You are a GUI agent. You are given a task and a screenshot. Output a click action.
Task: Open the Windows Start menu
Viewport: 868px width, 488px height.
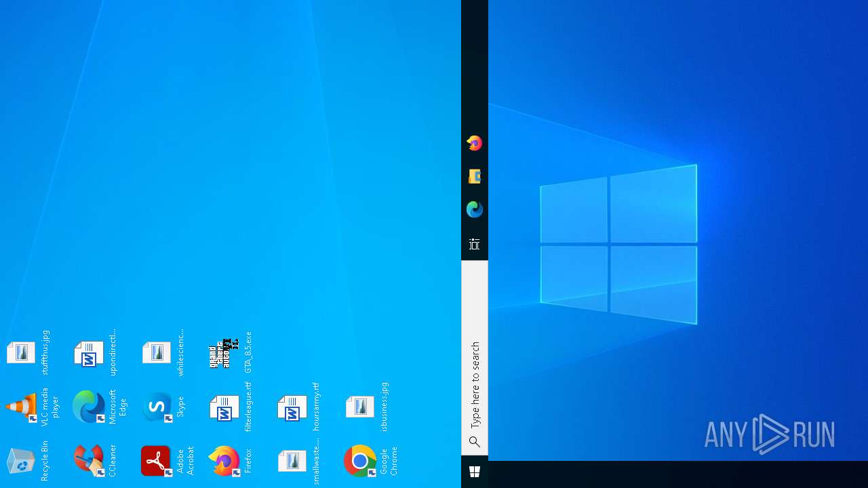[x=475, y=472]
